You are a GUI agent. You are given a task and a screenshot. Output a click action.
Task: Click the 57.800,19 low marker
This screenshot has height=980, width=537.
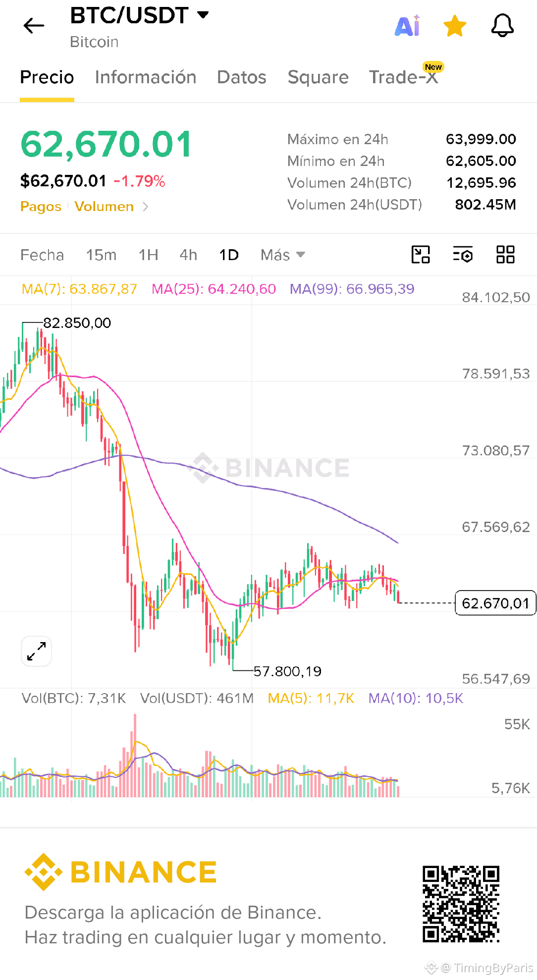tap(287, 671)
